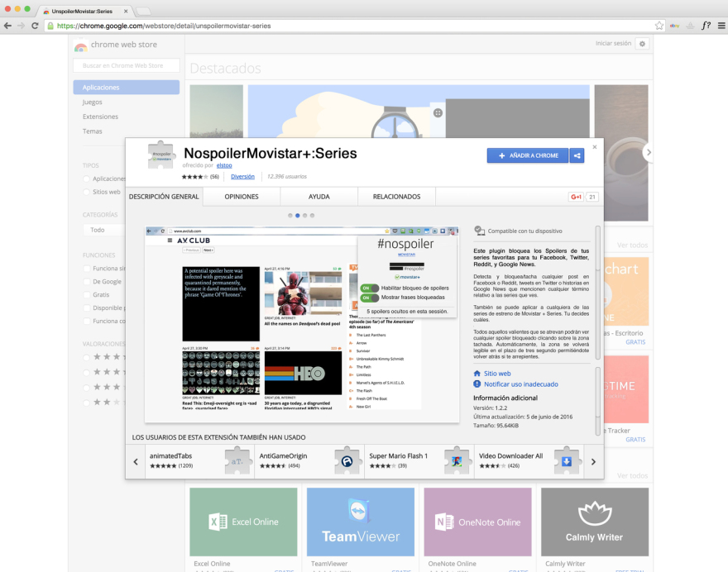
Task: Click the Google +1 button
Action: (576, 197)
